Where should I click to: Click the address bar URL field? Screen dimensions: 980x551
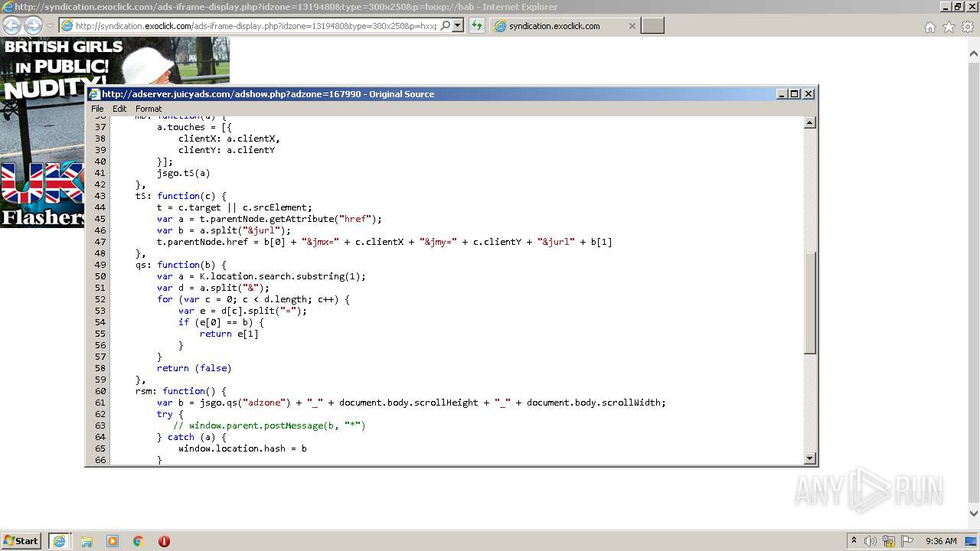point(256,25)
